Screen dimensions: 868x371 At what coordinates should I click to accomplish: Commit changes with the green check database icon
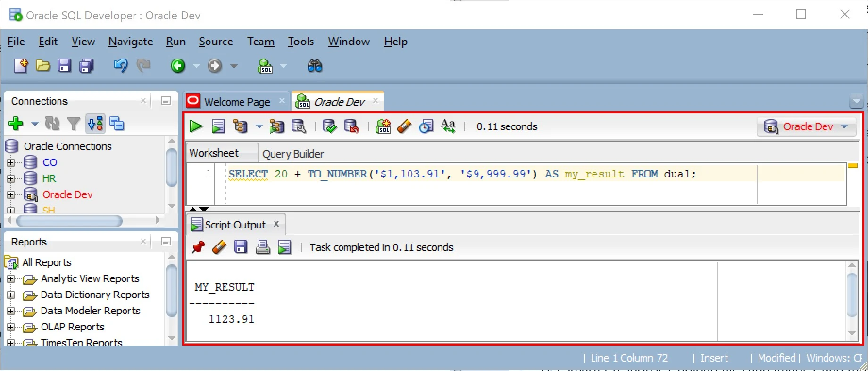(329, 126)
